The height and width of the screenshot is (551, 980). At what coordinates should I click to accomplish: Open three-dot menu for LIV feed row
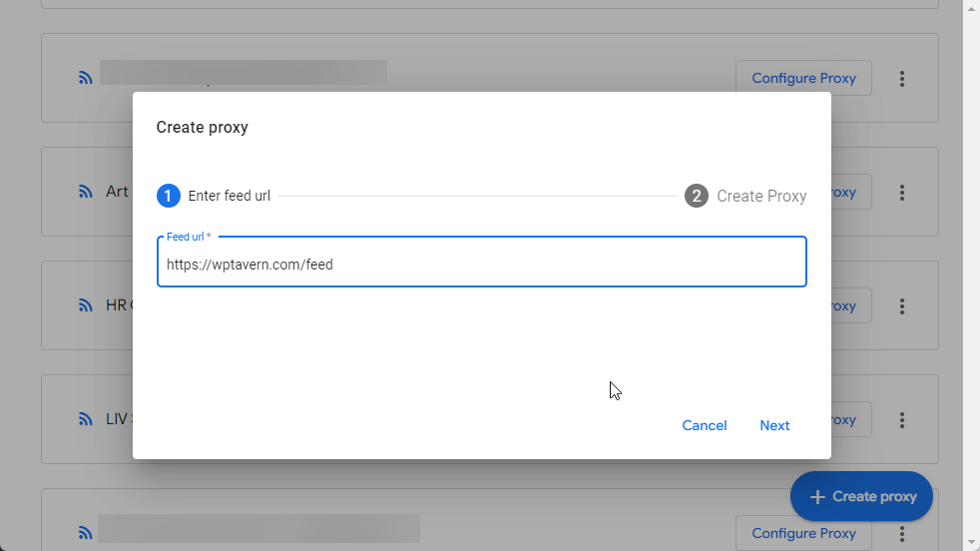902,419
